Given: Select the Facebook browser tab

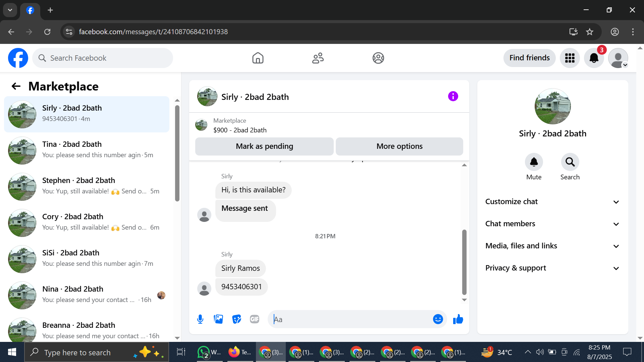Looking at the screenshot, I should [x=30, y=10].
